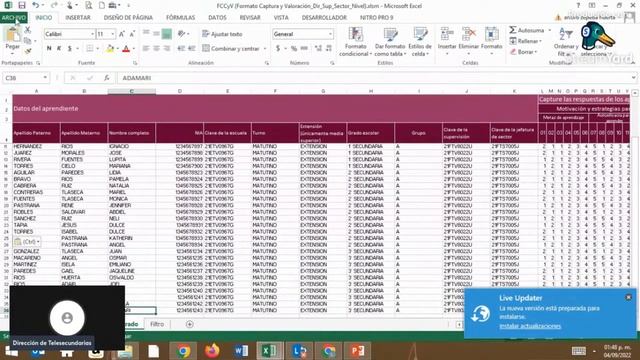Viewport: 640px width, 360px height.
Task: Click the Formato cells icon
Action: tap(491, 35)
